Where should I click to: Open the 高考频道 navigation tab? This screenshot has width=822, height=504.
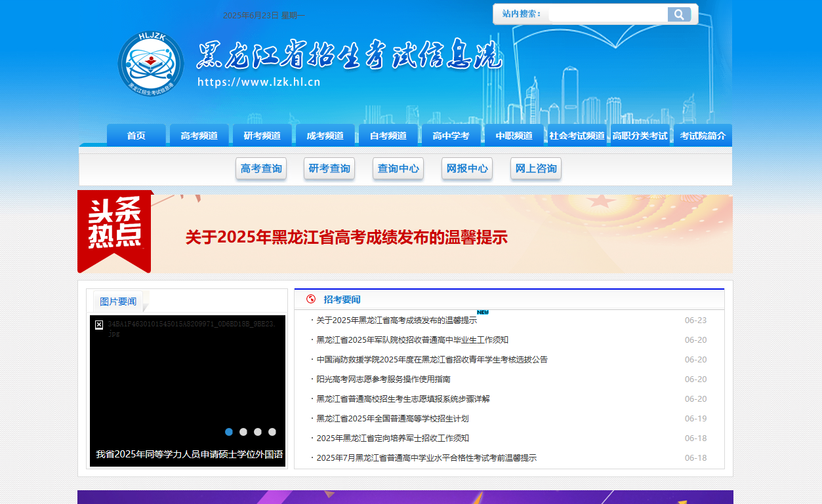199,136
